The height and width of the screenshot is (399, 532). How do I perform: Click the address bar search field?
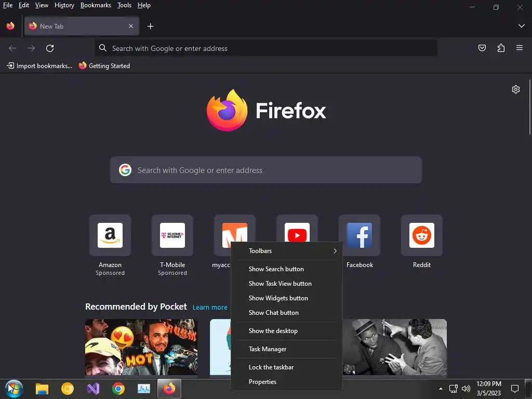pyautogui.click(x=265, y=48)
